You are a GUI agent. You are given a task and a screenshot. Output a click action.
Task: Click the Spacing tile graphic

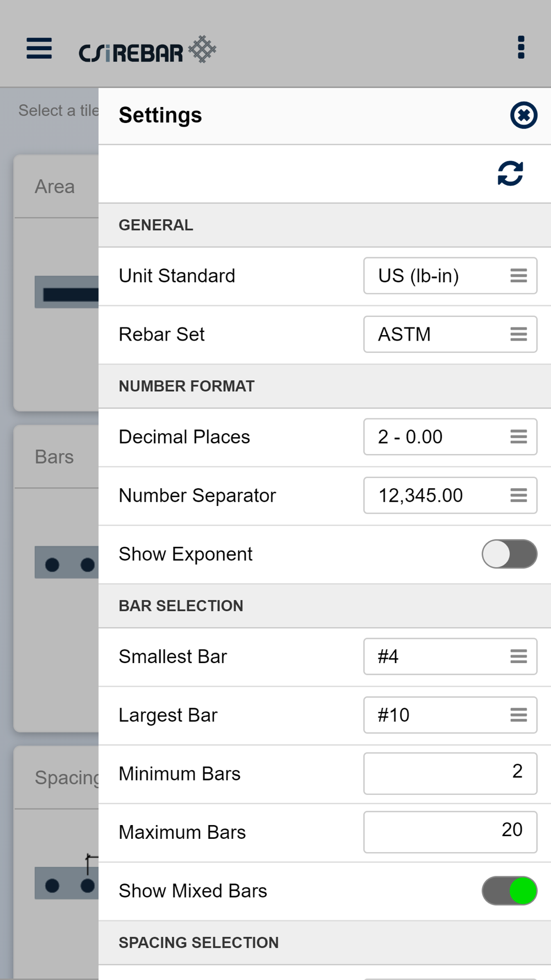(x=67, y=876)
